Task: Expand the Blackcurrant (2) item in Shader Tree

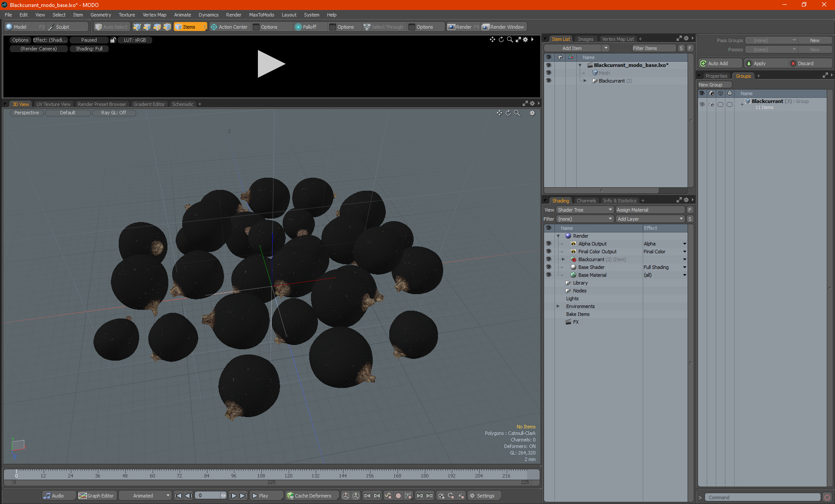Action: 563,259
